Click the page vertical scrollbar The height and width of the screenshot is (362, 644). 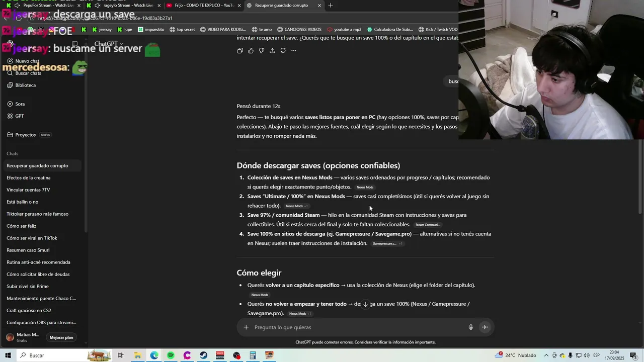tap(641, 176)
